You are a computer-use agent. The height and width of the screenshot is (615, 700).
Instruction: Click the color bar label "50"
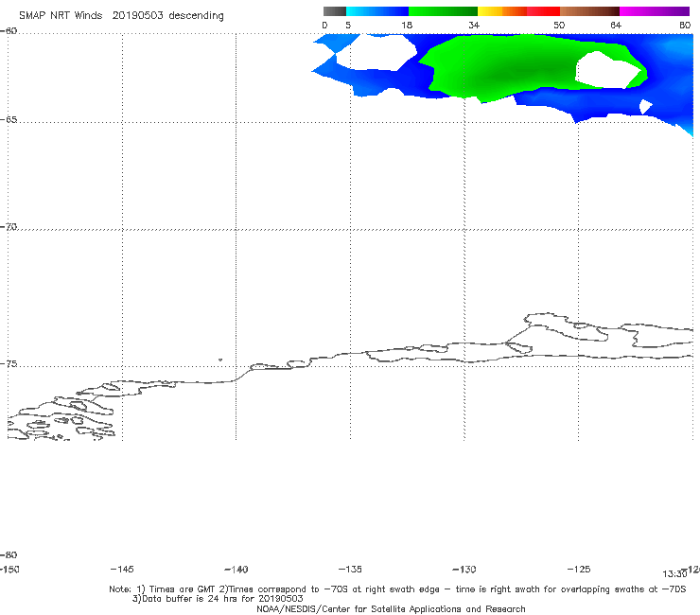559,25
